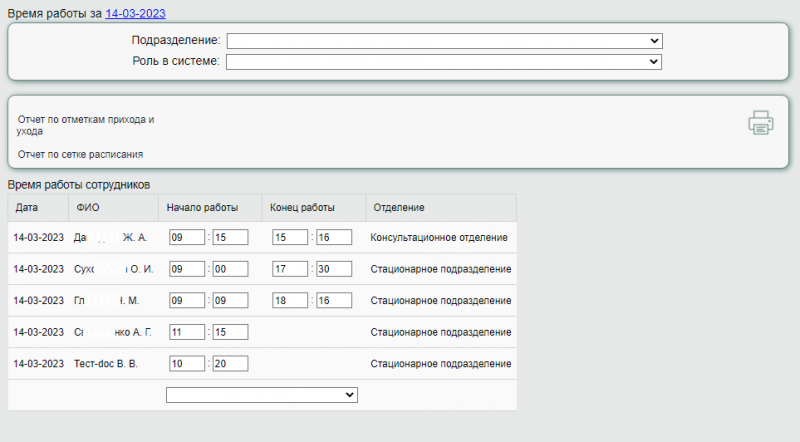Viewport: 800px width, 442px height.
Task: Click end minutes field showing 16 in first row
Action: 334,238
